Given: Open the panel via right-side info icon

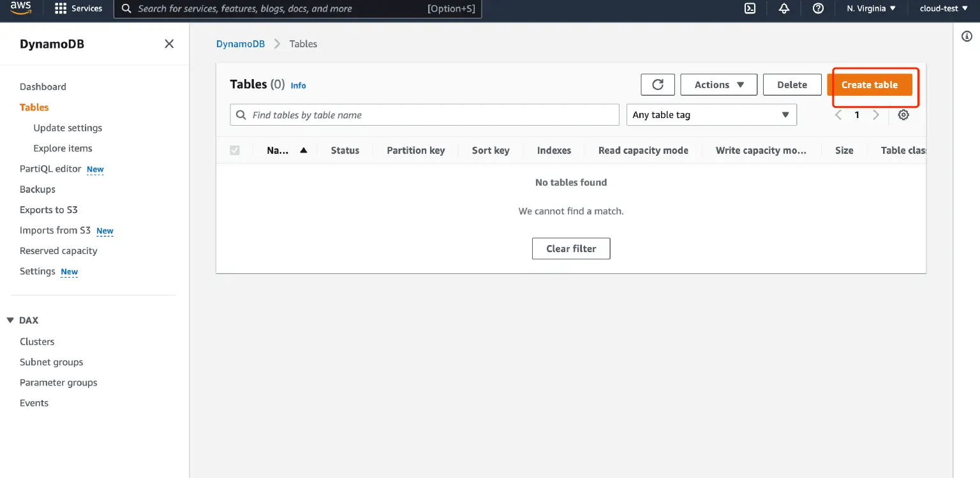Looking at the screenshot, I should (968, 36).
